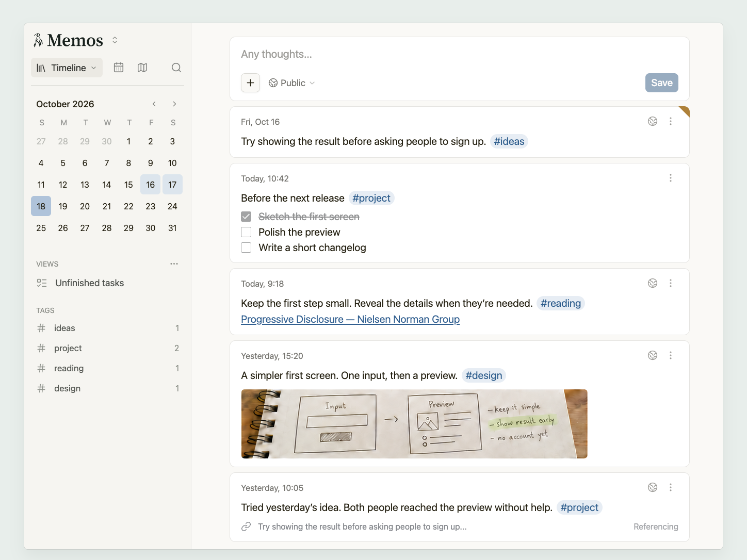Image resolution: width=747 pixels, height=560 pixels.
Task: Filter by design tag in sidebar
Action: click(x=107, y=388)
